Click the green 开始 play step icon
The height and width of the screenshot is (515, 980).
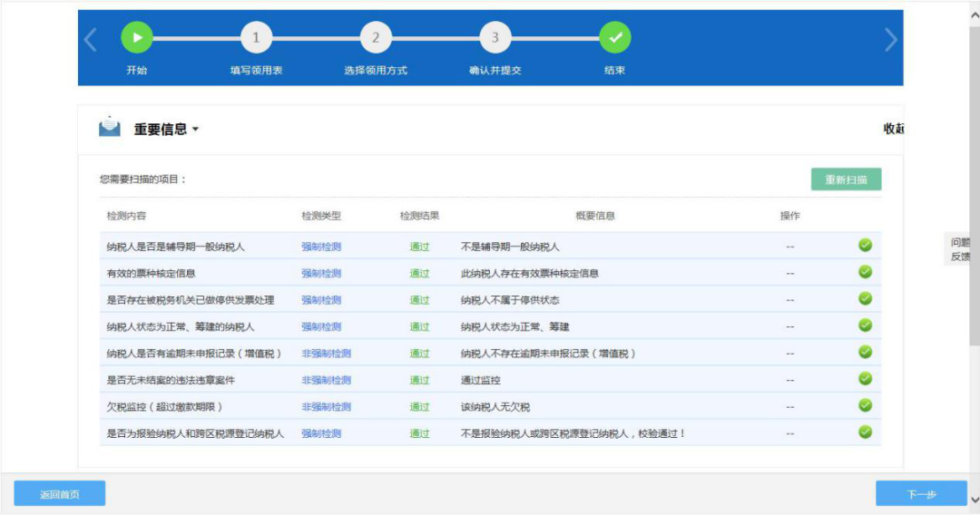137,37
